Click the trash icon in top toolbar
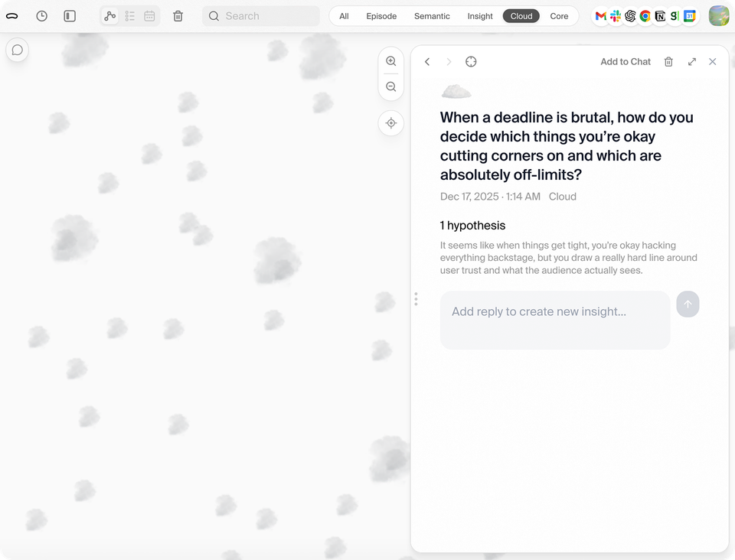735x560 pixels. [x=178, y=16]
